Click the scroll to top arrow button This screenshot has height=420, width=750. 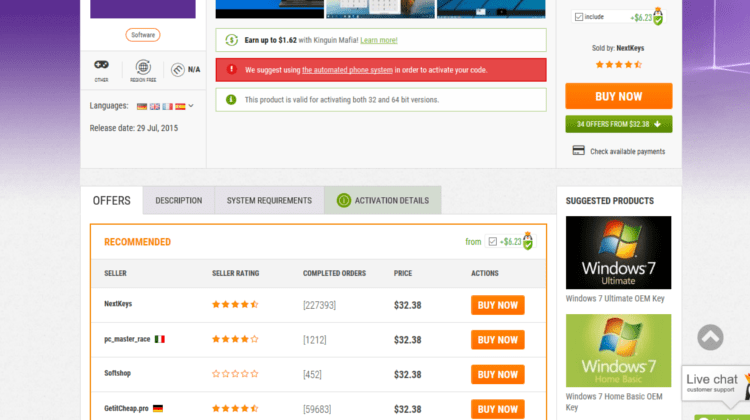click(710, 337)
